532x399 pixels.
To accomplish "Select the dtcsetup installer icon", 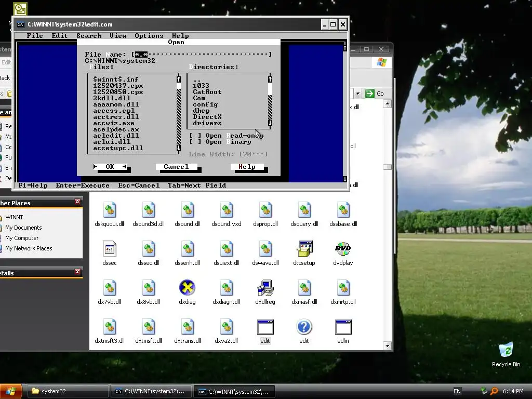I will [x=304, y=249].
